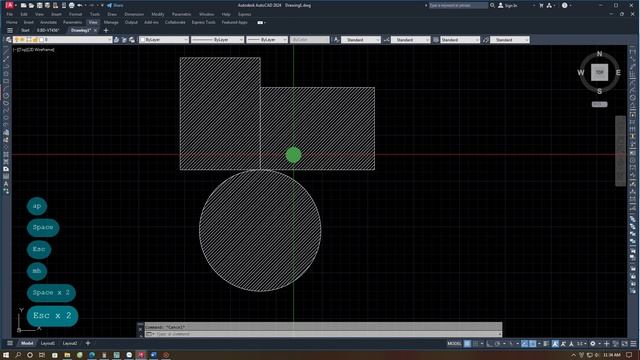Viewport: 640px width, 360px height.
Task: Select the Annotate ribbon tab
Action: (48, 22)
